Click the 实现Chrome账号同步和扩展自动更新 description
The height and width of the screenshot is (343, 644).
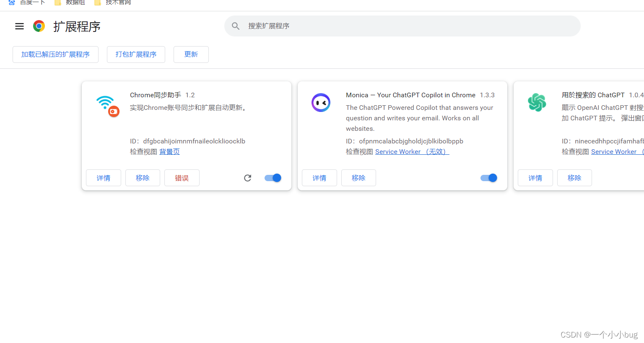(189, 108)
